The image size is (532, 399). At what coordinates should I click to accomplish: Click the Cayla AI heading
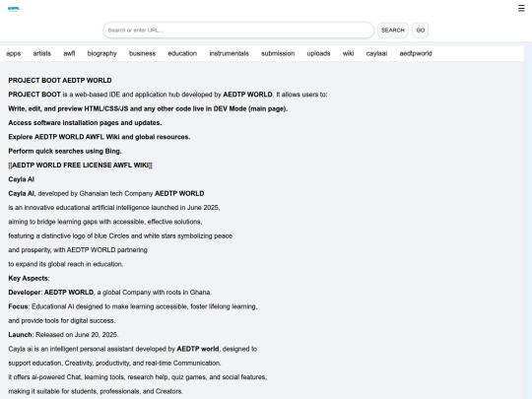coord(22,179)
